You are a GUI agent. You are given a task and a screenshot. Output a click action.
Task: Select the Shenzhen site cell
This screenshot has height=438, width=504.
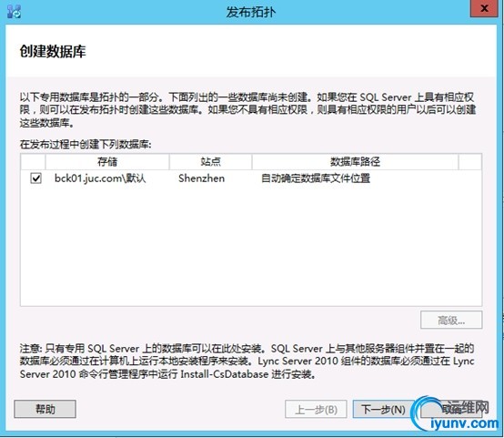[x=202, y=178]
